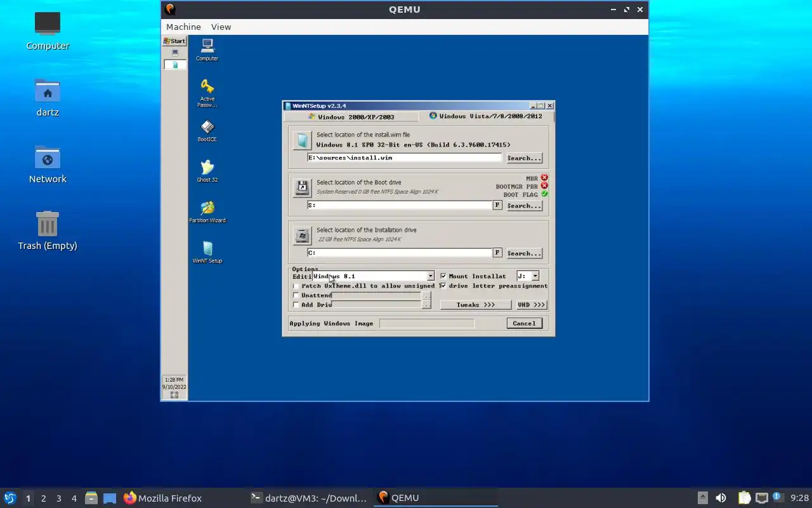Viewport: 812px width, 508px height.
Task: Click F button next to Boot drive S:
Action: (497, 205)
